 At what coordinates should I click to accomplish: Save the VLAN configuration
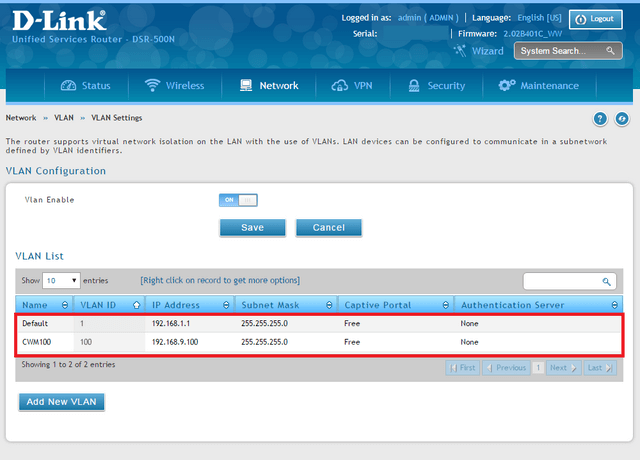[x=253, y=227]
